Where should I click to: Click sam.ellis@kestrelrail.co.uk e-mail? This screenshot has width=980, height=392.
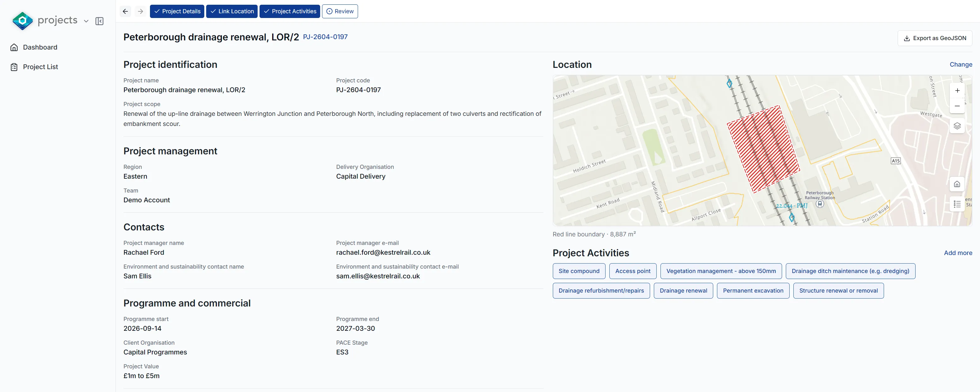click(x=378, y=276)
